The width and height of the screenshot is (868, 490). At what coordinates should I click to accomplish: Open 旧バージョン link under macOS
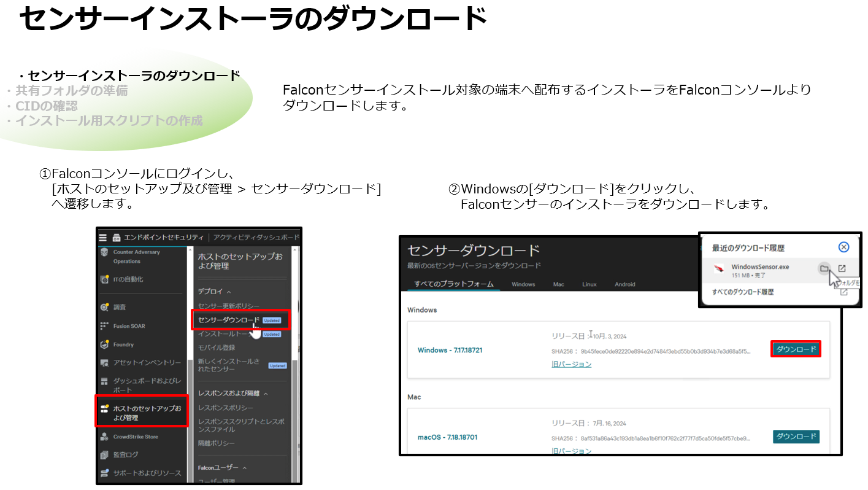pos(571,451)
